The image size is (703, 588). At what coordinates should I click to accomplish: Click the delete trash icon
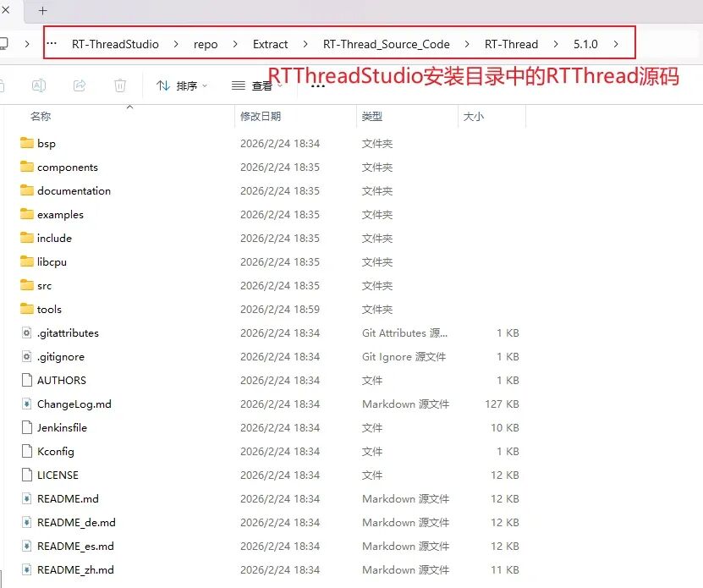[x=120, y=85]
